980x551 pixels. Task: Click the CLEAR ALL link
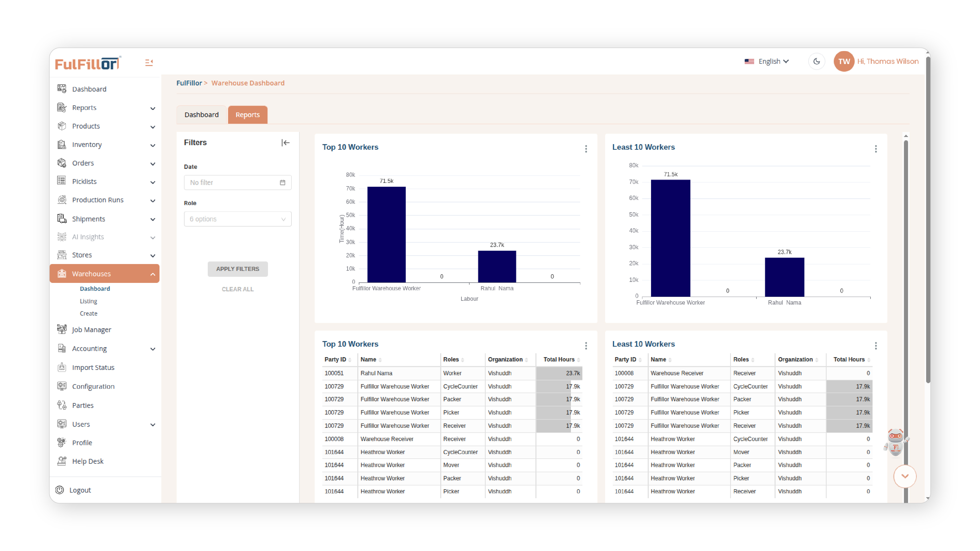[237, 289]
